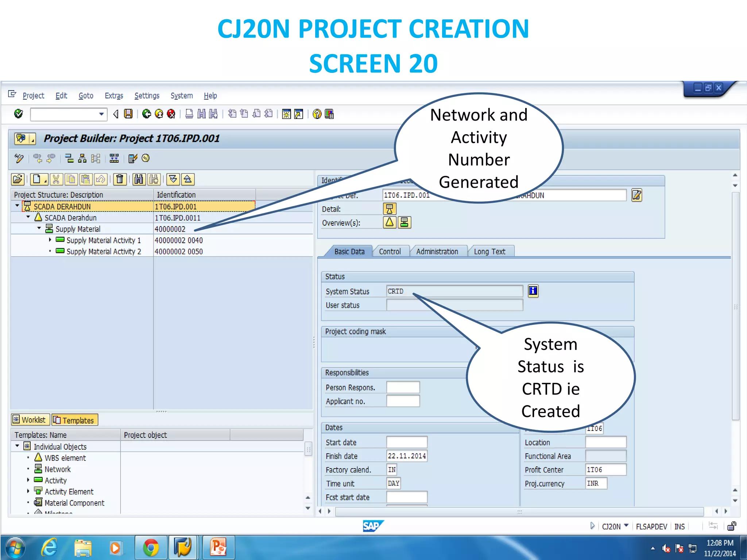Viewport: 747px width, 560px height.
Task: Select the Network template item
Action: (x=57, y=469)
